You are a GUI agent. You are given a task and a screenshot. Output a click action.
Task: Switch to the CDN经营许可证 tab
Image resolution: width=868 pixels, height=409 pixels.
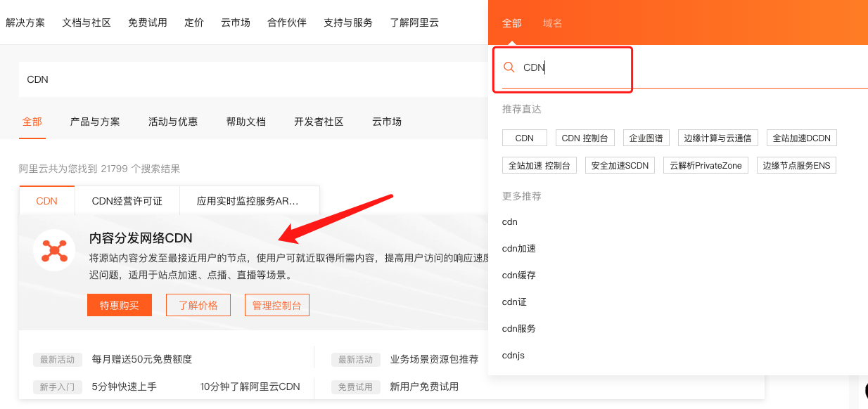(127, 201)
